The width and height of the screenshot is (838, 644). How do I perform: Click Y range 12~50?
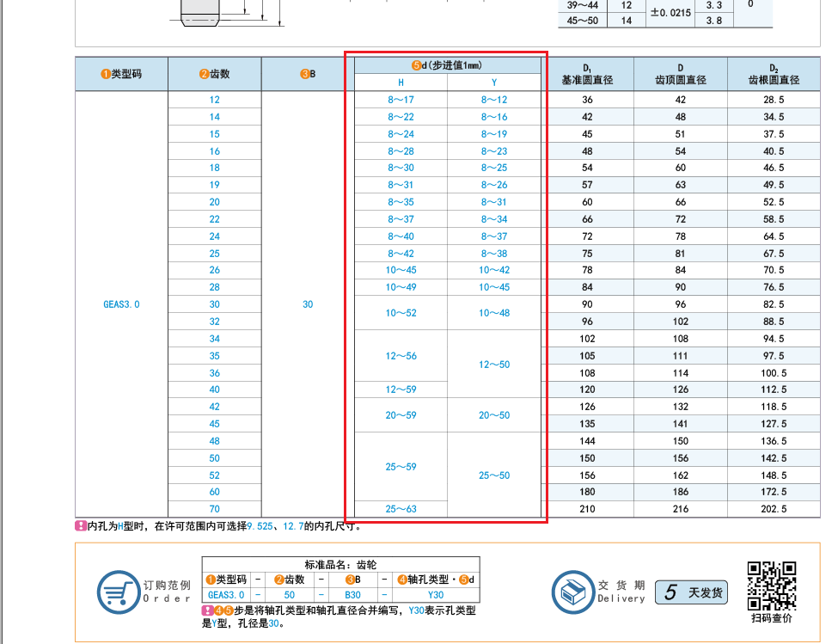pyautogui.click(x=494, y=365)
